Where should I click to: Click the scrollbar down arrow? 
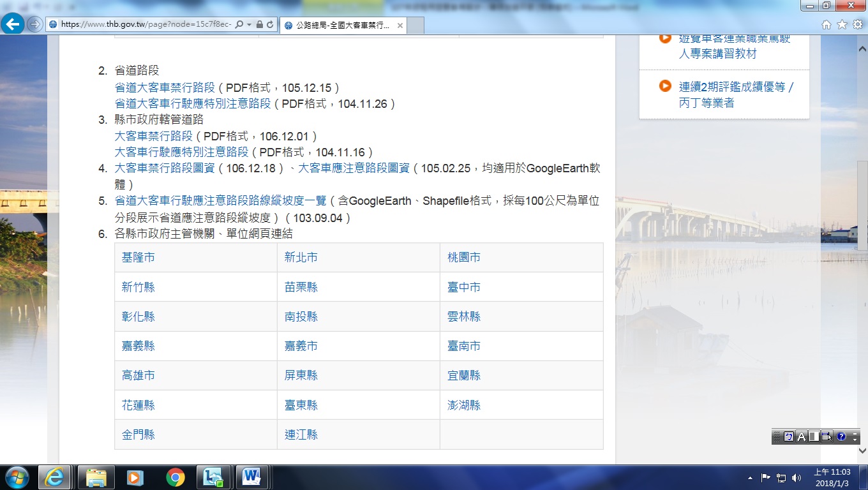(862, 450)
